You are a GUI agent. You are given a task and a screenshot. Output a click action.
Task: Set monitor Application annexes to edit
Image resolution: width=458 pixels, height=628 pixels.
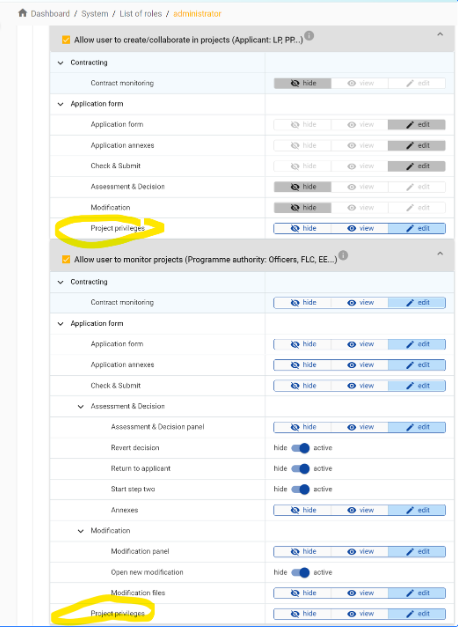[x=417, y=365]
